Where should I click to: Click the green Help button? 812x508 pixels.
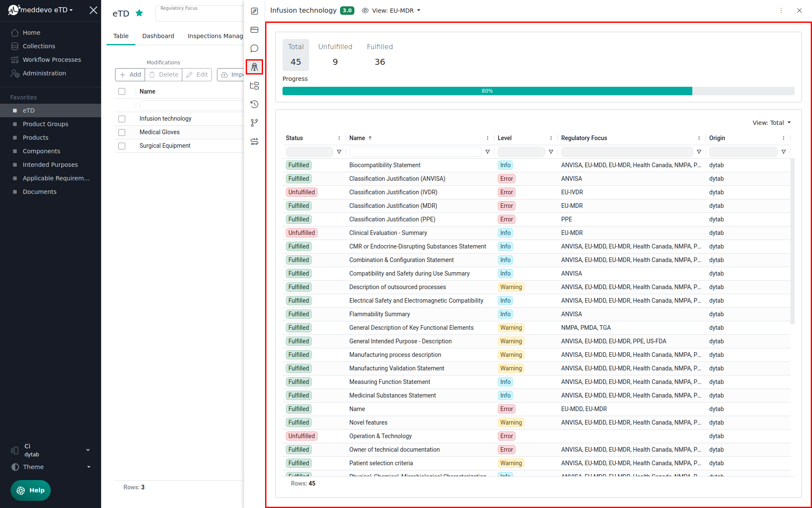point(30,490)
